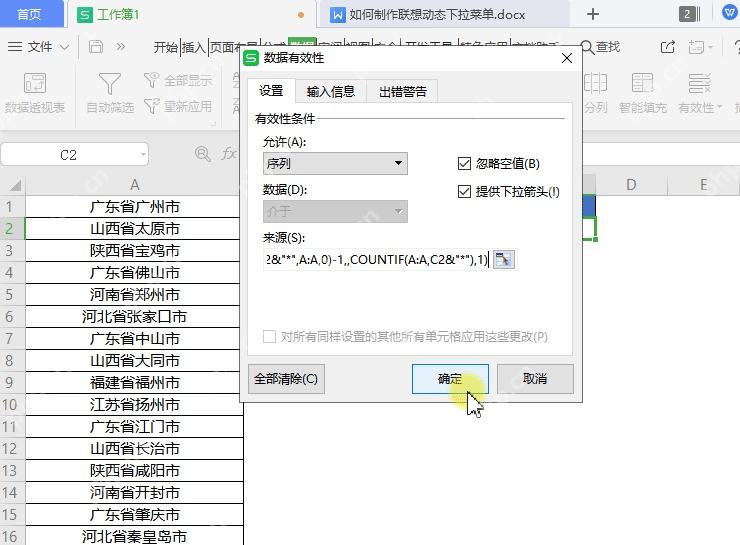Select cell containing 广东省江门市
This screenshot has height=545, width=740.
point(134,427)
